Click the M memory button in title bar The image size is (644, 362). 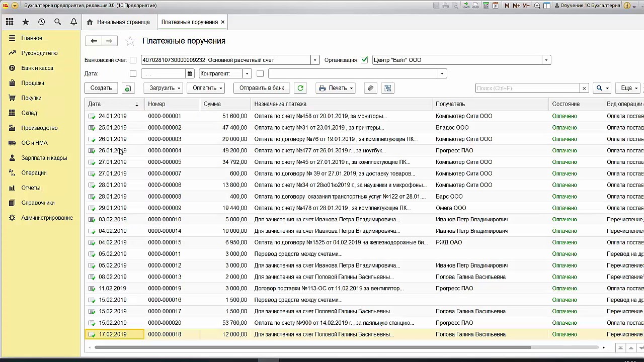(x=507, y=6)
